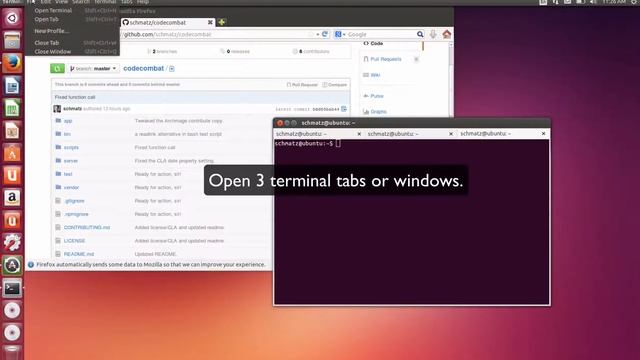Open LibreOffice Writer from the dock
Screen dimensions: 640x360
pyautogui.click(x=12, y=86)
